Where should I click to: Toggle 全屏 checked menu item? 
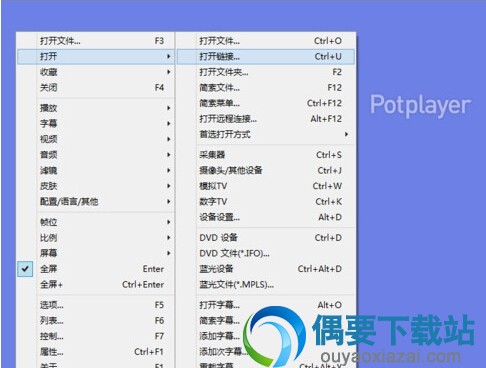[x=95, y=269]
